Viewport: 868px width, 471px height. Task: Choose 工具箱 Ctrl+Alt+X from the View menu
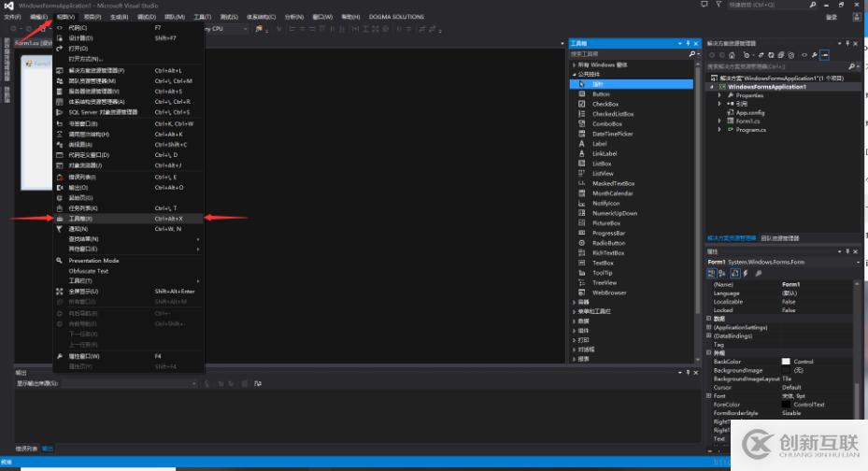click(x=128, y=219)
